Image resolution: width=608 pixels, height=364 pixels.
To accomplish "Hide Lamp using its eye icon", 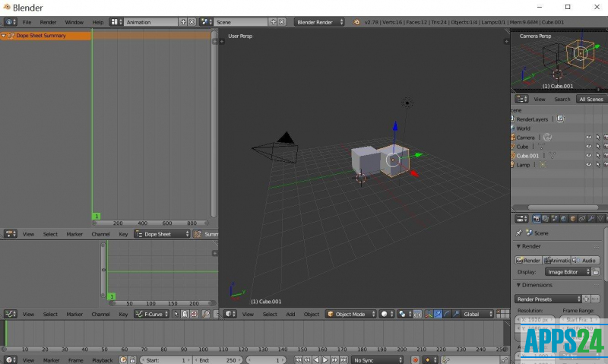I will click(588, 165).
